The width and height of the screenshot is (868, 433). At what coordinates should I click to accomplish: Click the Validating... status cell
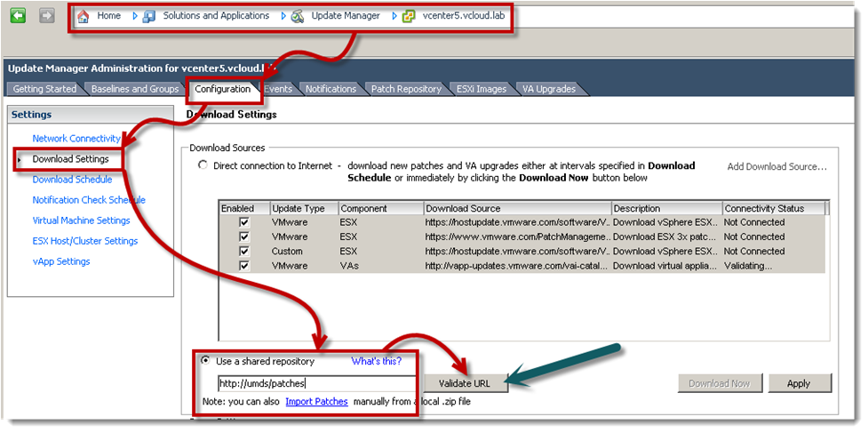click(x=774, y=265)
